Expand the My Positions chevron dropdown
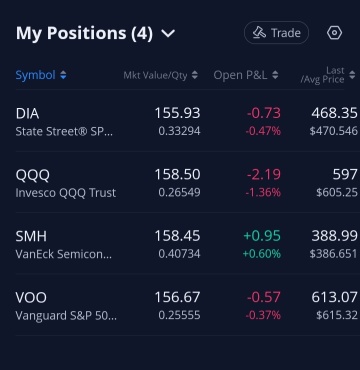 pyautogui.click(x=168, y=33)
